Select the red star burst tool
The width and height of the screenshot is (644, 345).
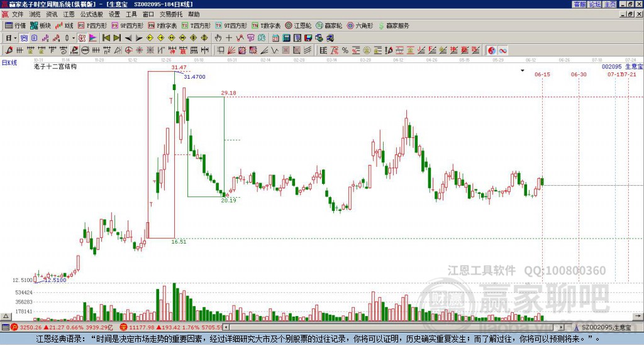tap(140, 50)
